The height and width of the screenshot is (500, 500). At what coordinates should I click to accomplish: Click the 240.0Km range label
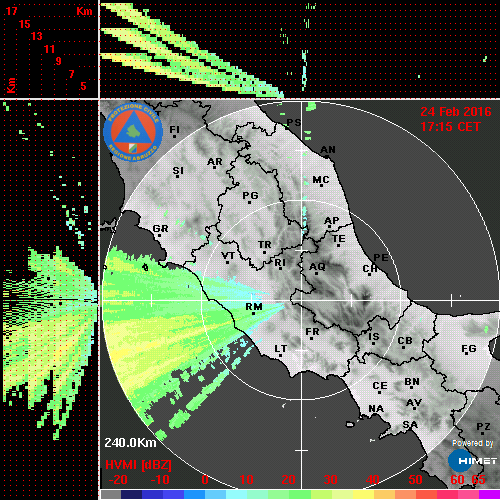point(130,443)
